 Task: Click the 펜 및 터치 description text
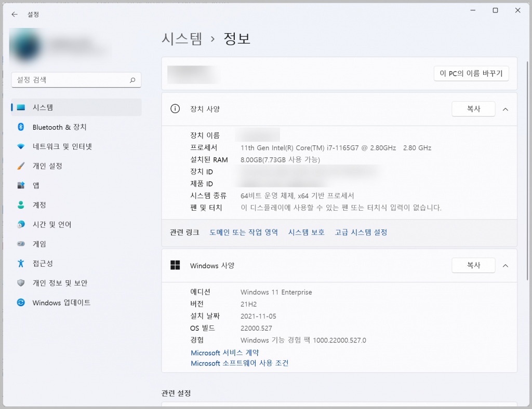341,208
